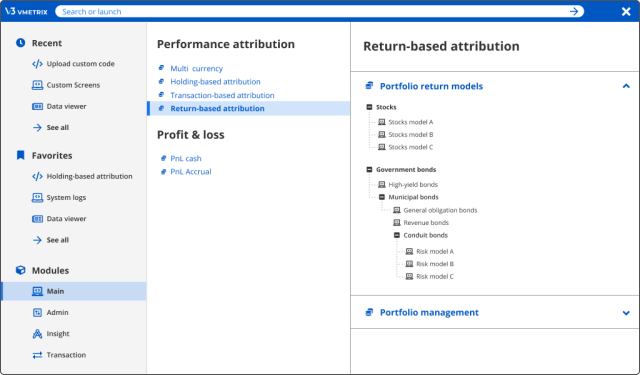Collapse the Municipal bonds tree node
Image resolution: width=640 pixels, height=375 pixels.
click(x=382, y=197)
